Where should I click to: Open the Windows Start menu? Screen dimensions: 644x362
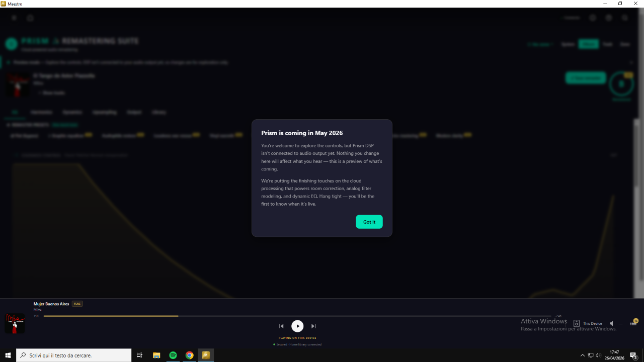pyautogui.click(x=8, y=355)
